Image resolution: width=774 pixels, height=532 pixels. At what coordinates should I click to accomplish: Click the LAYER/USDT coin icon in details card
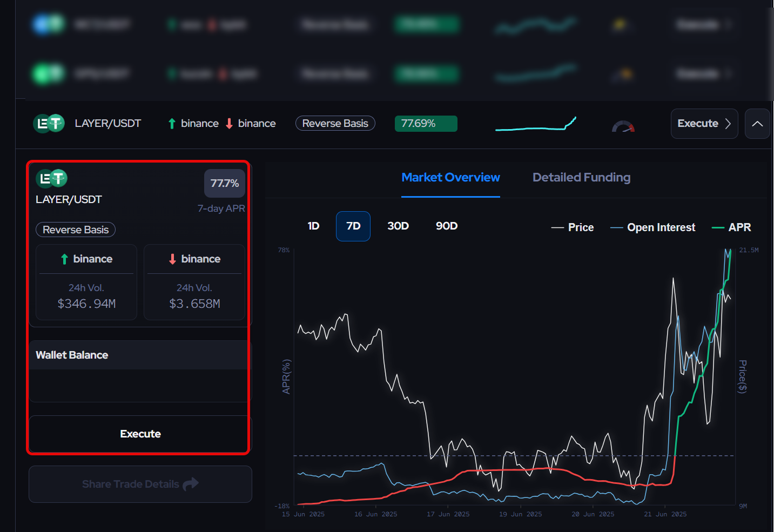coord(51,178)
